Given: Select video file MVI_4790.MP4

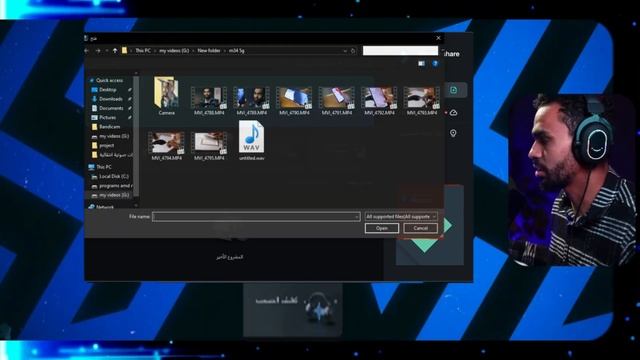Looking at the screenshot, I should (x=294, y=100).
